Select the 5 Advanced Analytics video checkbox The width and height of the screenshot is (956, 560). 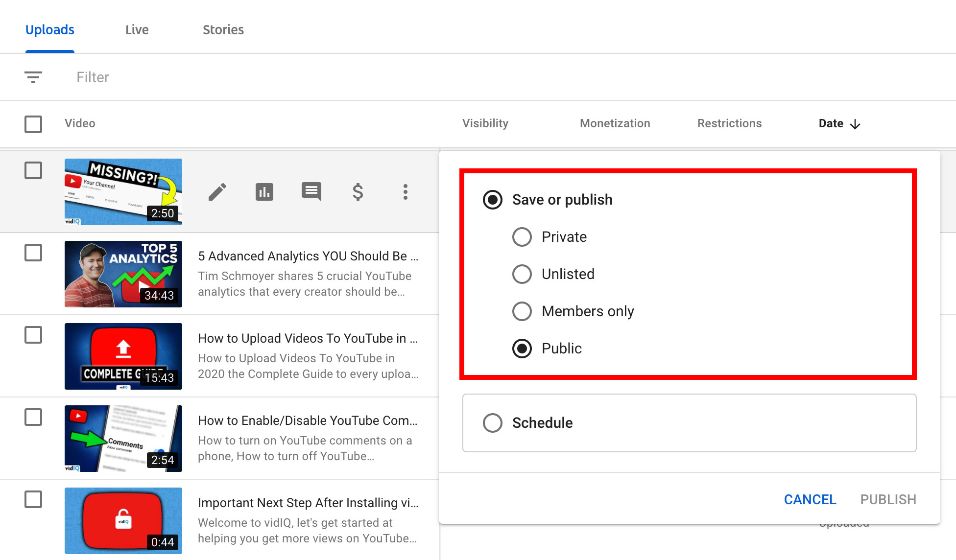(x=33, y=253)
